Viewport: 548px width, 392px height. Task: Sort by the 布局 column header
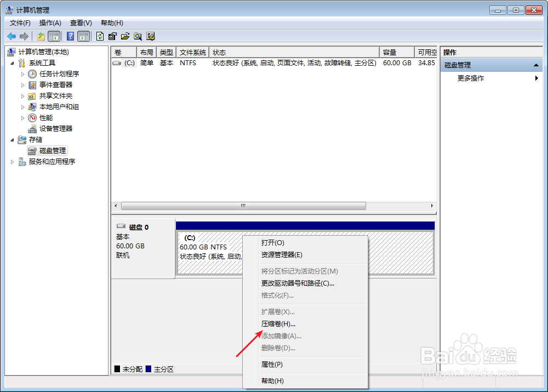coord(146,53)
